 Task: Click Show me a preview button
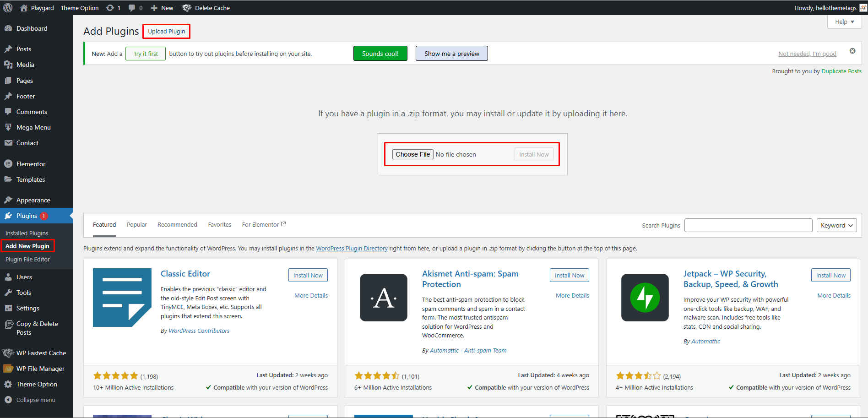click(x=452, y=54)
